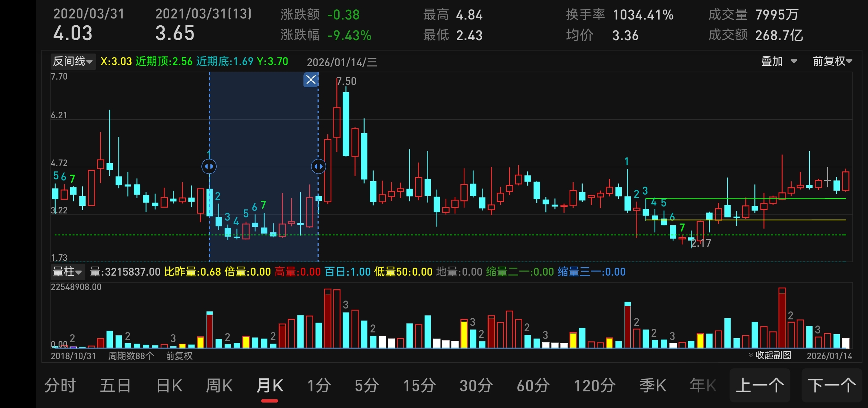
Task: Select the 月K monthly candlestick tab
Action: coord(270,385)
